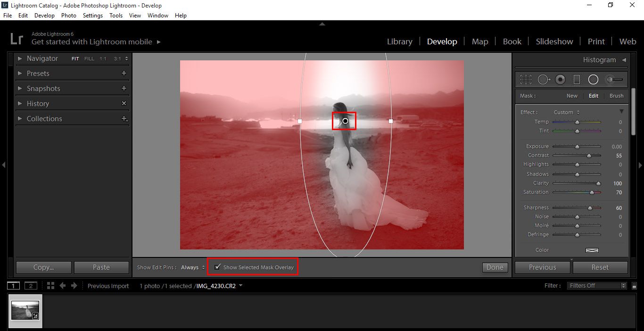Switch to the Slideshow module
644x331 pixels.
tap(554, 41)
